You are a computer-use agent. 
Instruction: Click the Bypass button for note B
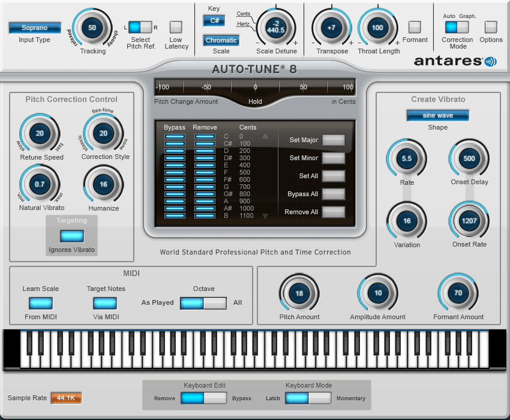click(x=175, y=215)
